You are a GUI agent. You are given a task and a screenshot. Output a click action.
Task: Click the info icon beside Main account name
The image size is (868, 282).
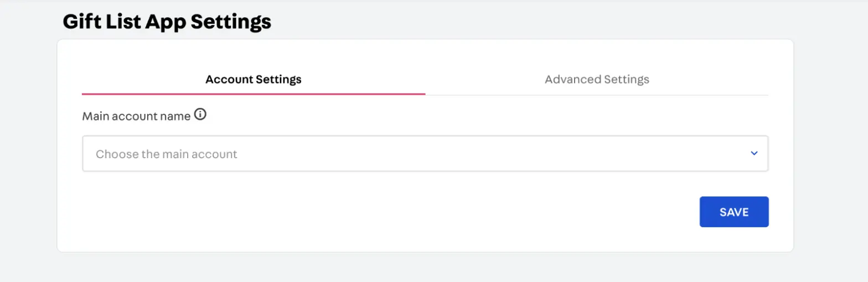coord(200,115)
